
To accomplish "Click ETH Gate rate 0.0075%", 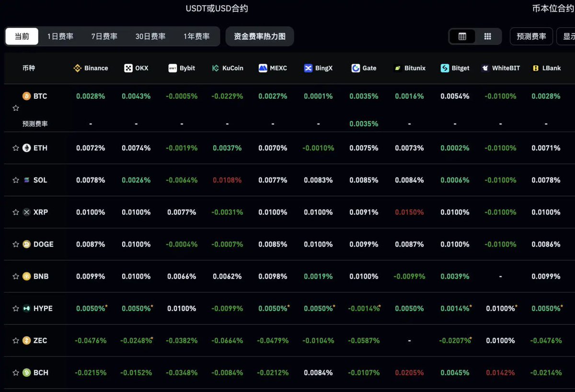I will click(x=364, y=148).
